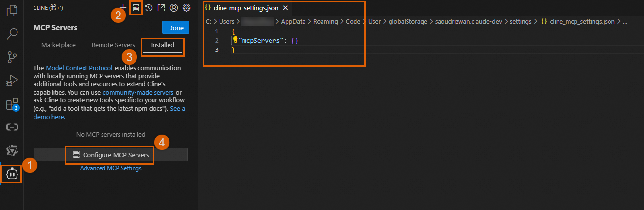
Task: Open Advanced MCP Settings link
Action: point(111,168)
